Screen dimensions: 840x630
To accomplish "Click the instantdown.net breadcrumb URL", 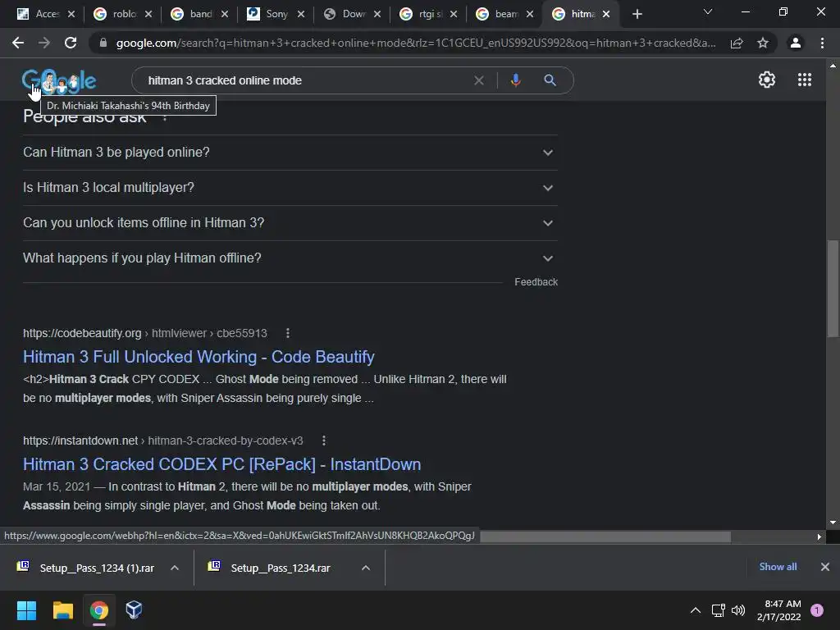I will point(163,441).
